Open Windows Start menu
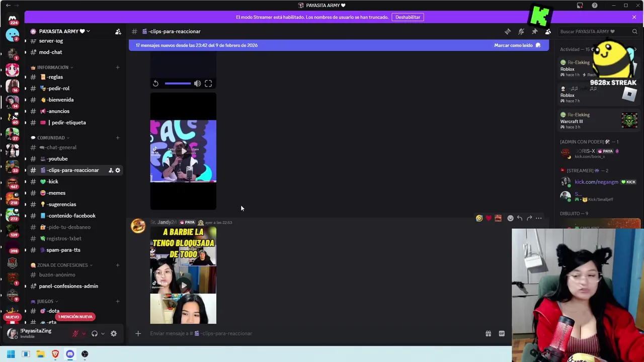This screenshot has height=362, width=644. coord(11,354)
